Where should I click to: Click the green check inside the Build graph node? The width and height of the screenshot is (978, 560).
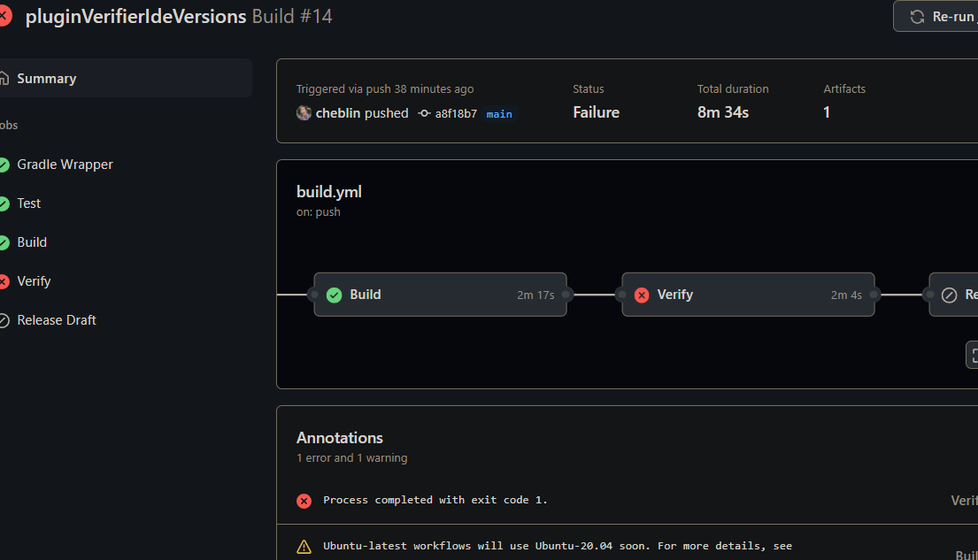pos(334,295)
